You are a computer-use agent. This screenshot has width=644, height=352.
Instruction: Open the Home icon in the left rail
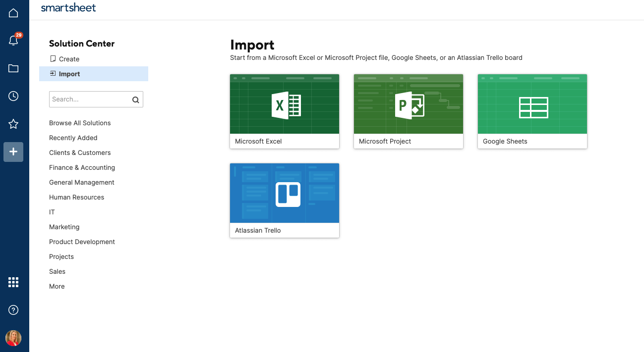point(13,13)
